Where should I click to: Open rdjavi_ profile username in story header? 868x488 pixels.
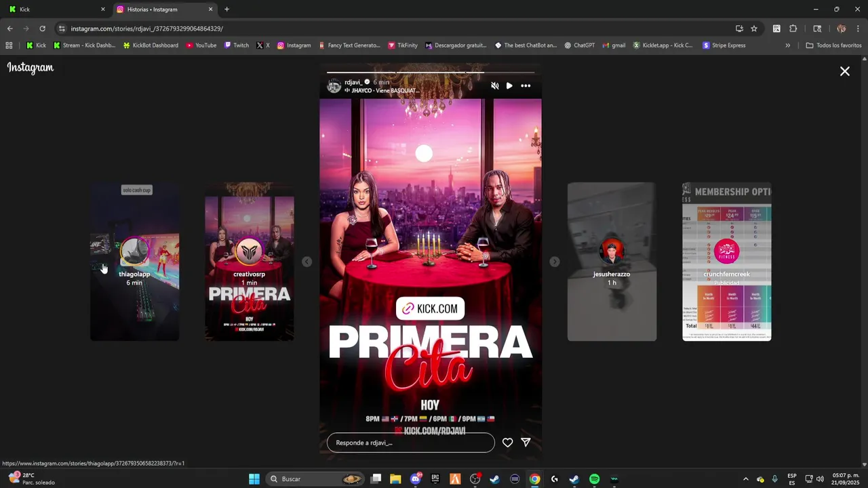pos(353,82)
